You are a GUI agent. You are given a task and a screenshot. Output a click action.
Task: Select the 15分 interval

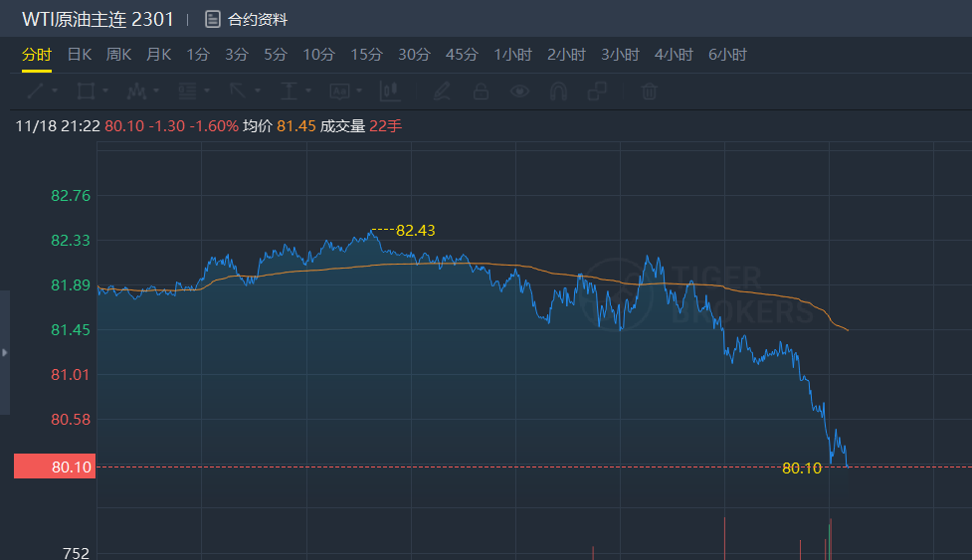click(x=366, y=55)
